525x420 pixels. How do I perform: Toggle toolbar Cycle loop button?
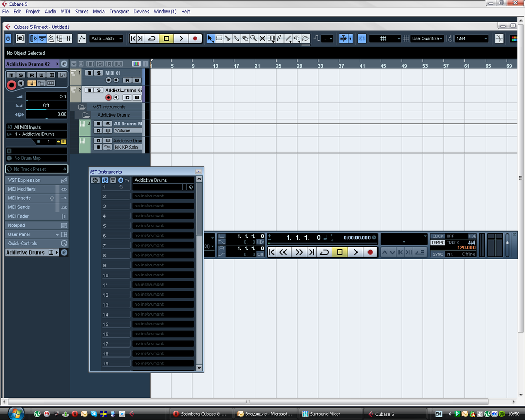152,38
